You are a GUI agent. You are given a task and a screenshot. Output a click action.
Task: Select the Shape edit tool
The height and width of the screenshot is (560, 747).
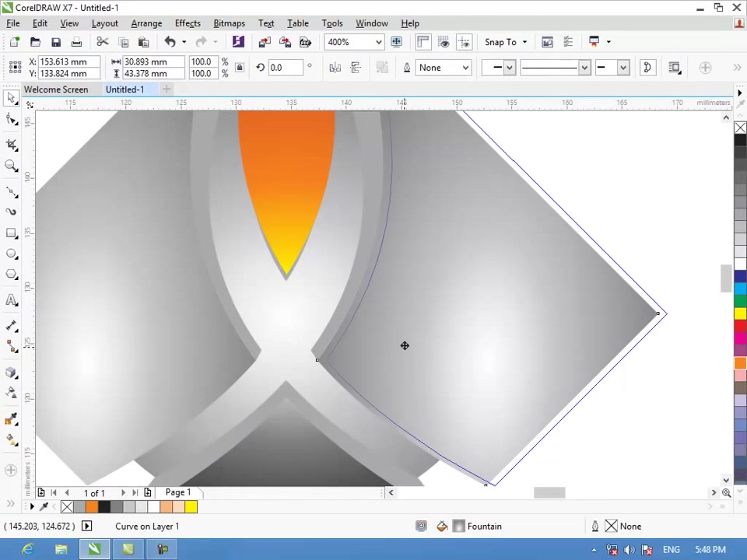click(11, 120)
